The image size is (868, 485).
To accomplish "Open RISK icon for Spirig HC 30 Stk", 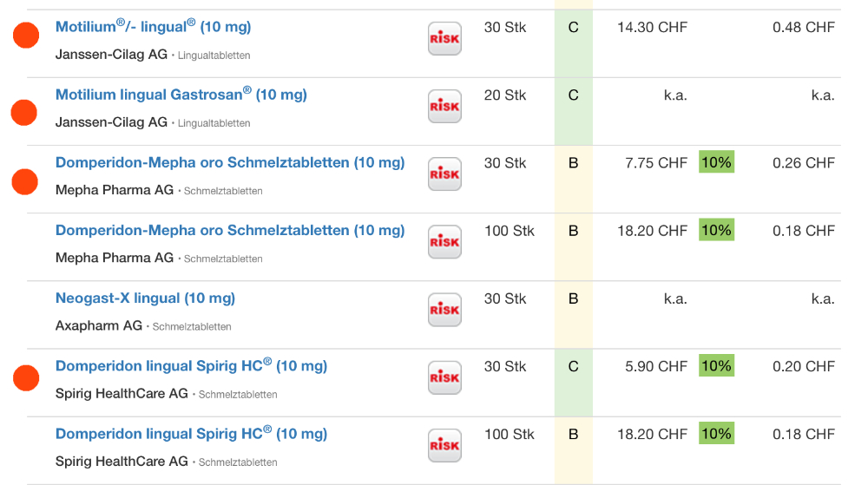I will pyautogui.click(x=444, y=377).
